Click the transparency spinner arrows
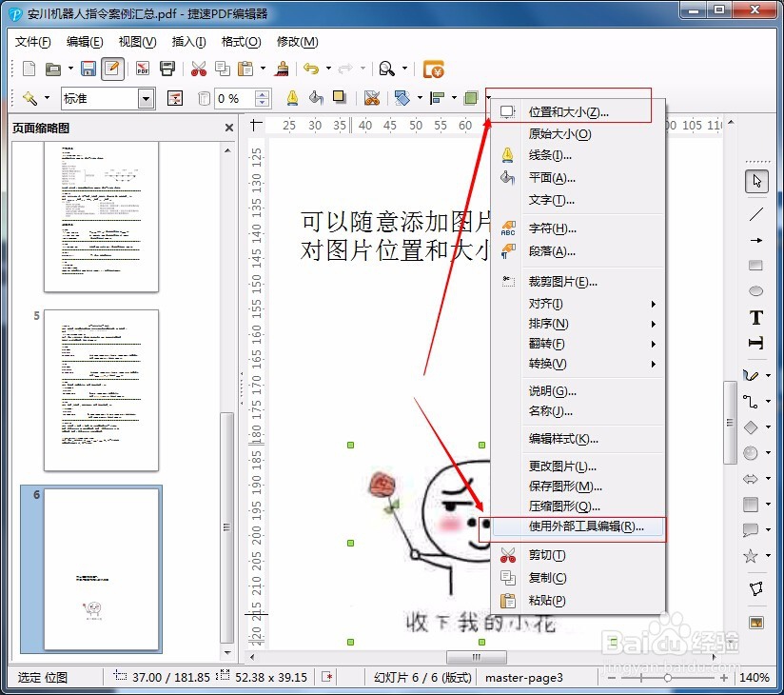The image size is (784, 695). 263,99
